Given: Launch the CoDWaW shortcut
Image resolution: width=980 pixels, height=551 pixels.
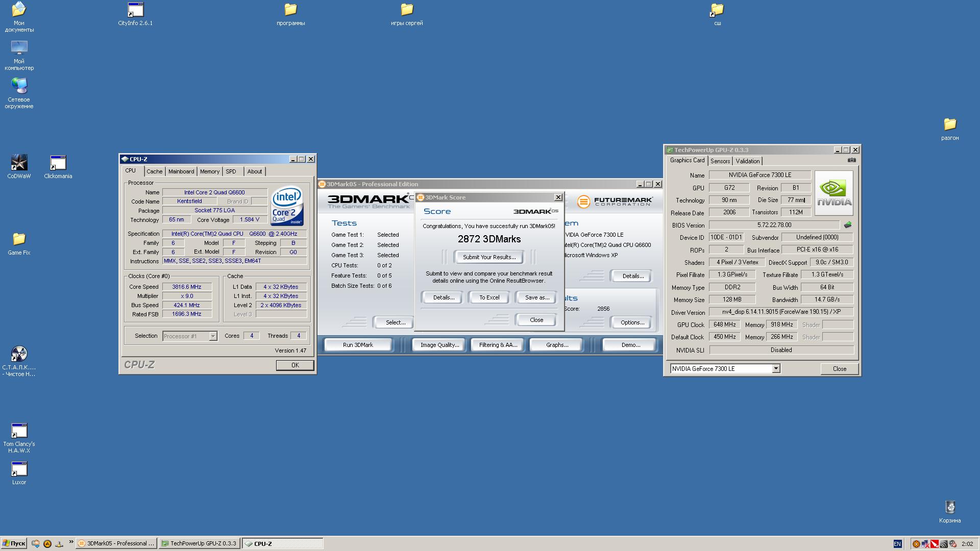Looking at the screenshot, I should pos(19,167).
